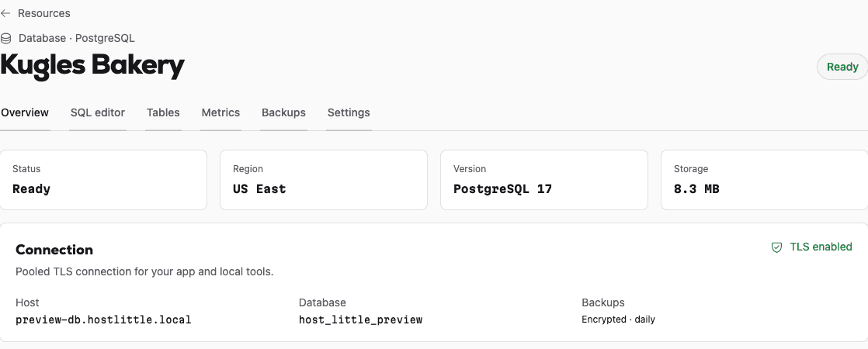Go back via the Resources link
This screenshot has width=868, height=349.
[43, 13]
